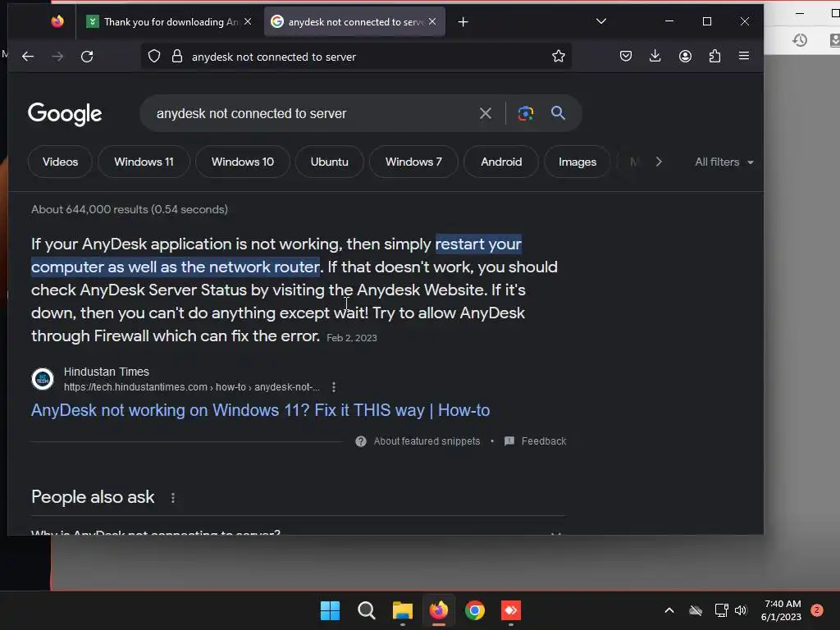Open the extensions puzzle icon
Viewport: 840px width, 630px height.
point(714,56)
